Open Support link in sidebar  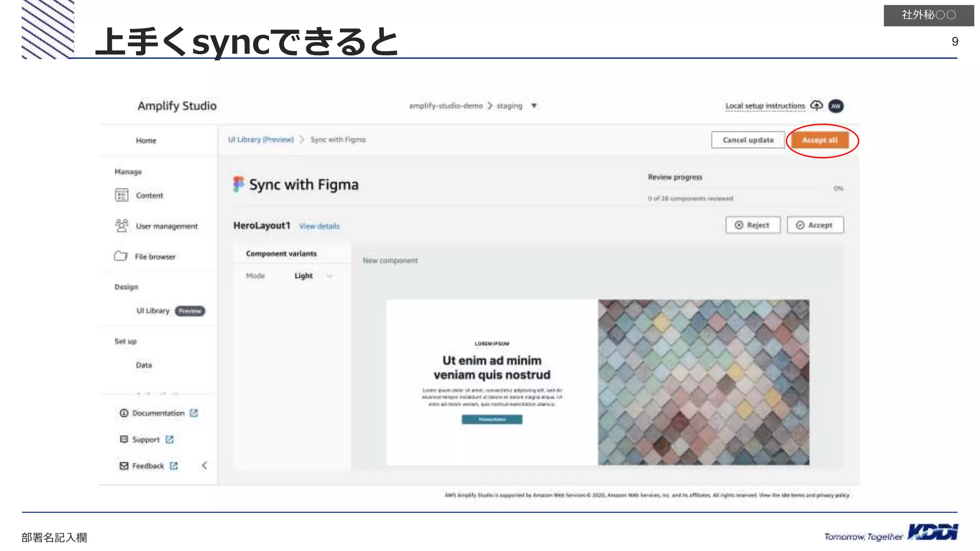146,440
